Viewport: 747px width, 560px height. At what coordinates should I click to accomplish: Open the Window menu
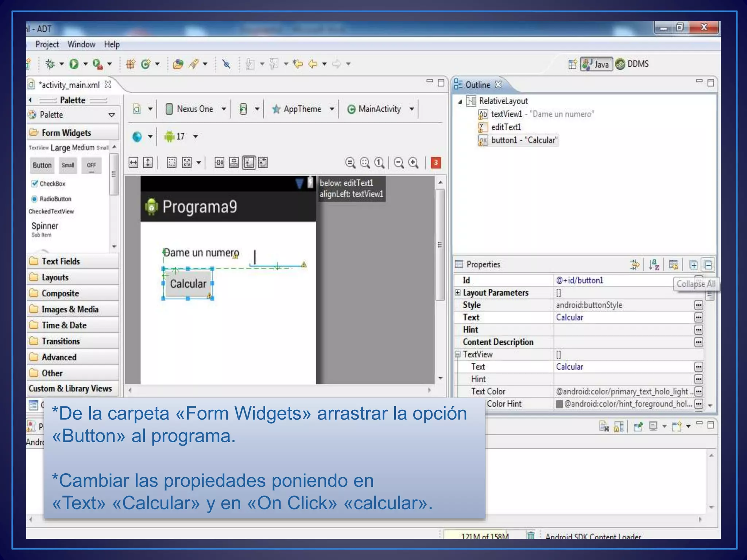81,44
